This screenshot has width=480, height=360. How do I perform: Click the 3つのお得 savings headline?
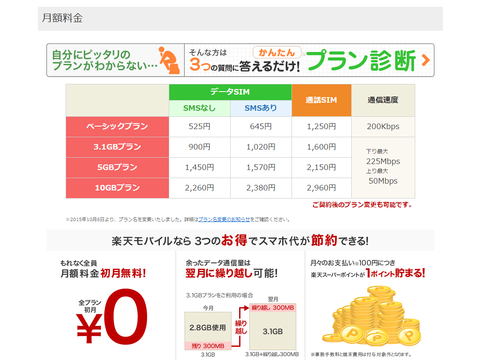[240, 240]
